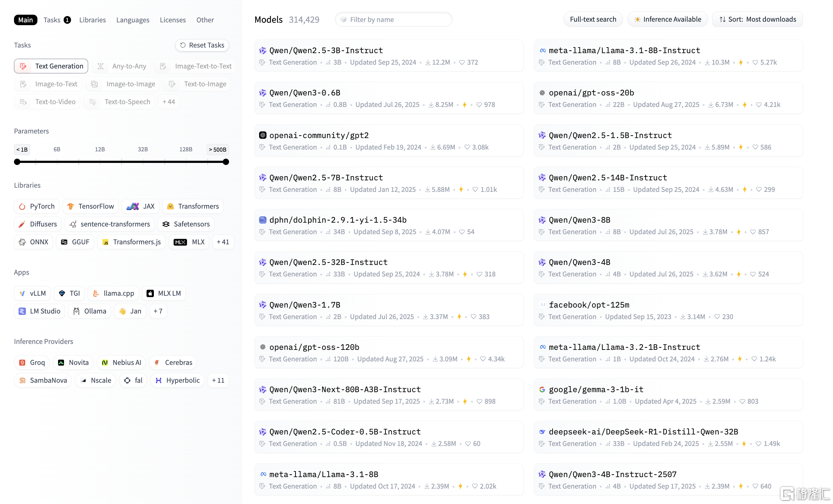Toggle the Groq inference provider filter
Viewport: 833px width, 504px height.
[32, 362]
